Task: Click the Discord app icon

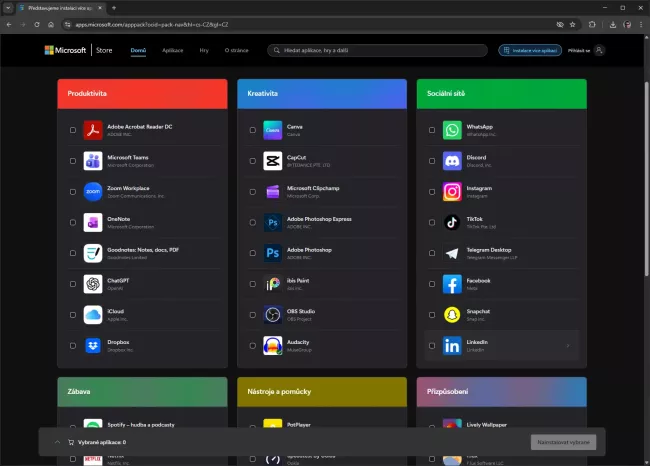Action: pyautogui.click(x=452, y=161)
